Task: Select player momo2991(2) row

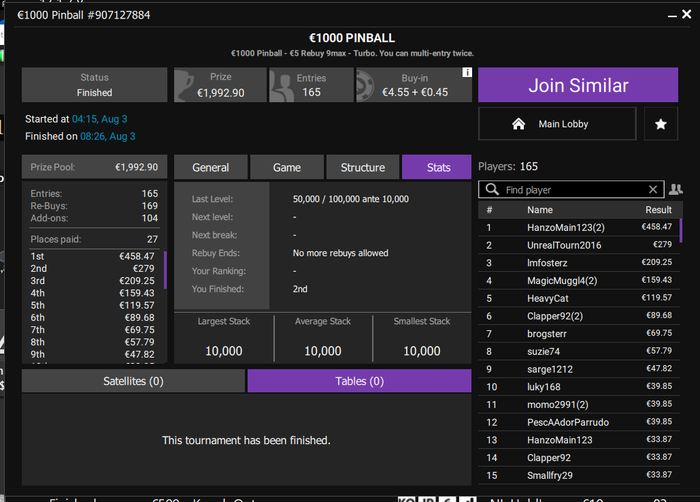Action: 579,405
